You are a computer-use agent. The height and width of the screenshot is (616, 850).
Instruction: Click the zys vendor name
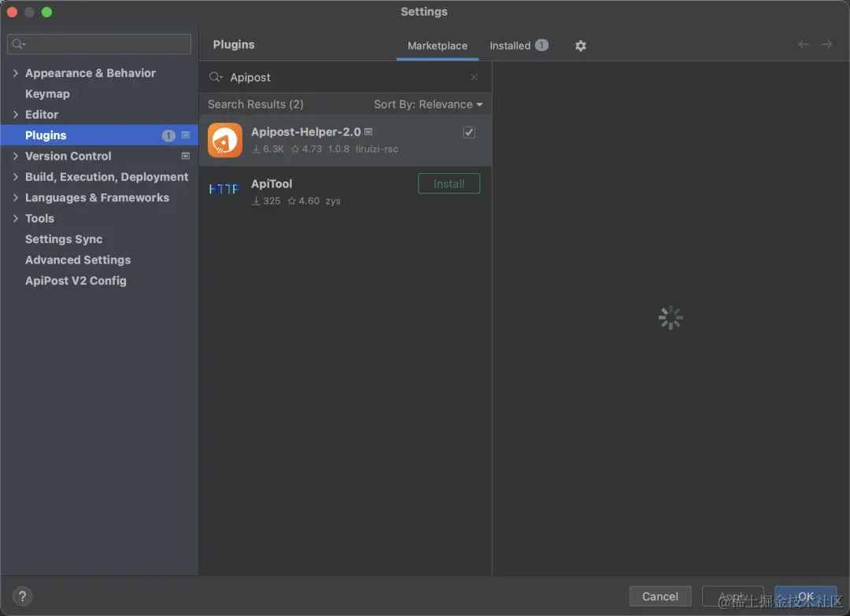[x=333, y=201]
